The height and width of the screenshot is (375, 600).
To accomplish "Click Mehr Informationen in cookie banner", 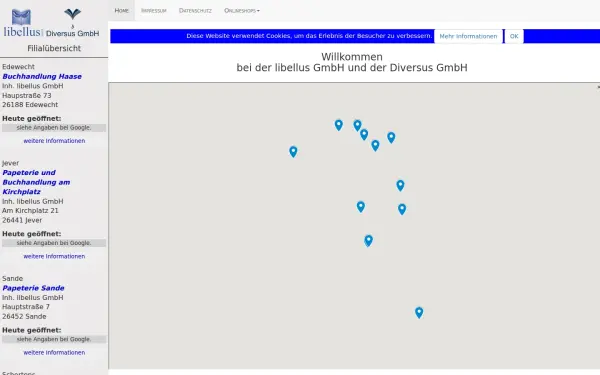I will click(x=468, y=36).
